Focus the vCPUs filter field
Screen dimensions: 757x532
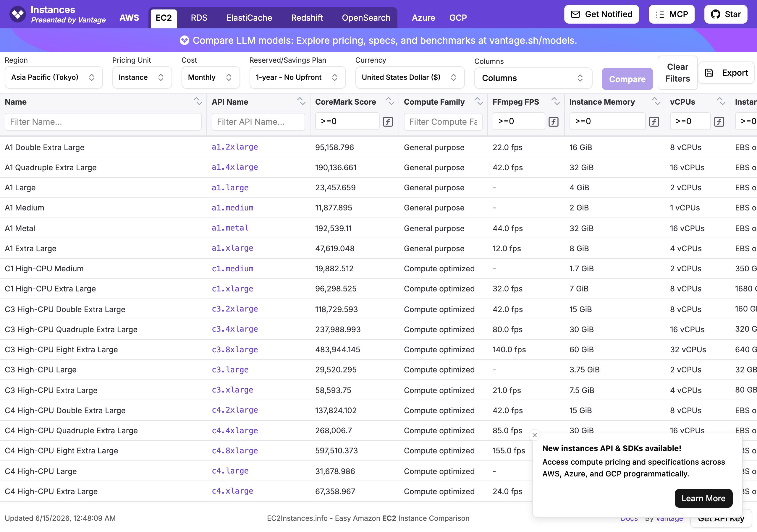[690, 121]
